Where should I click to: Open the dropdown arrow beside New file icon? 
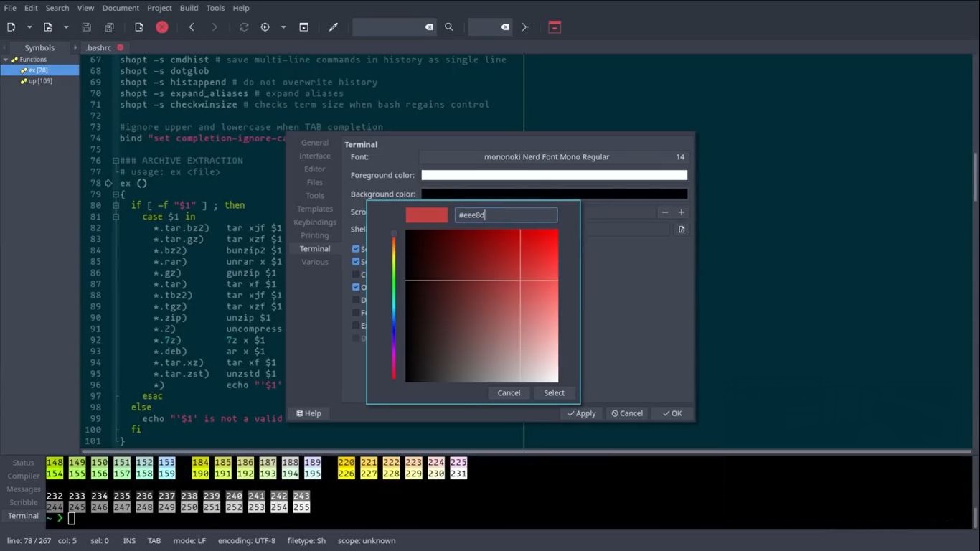coord(29,27)
